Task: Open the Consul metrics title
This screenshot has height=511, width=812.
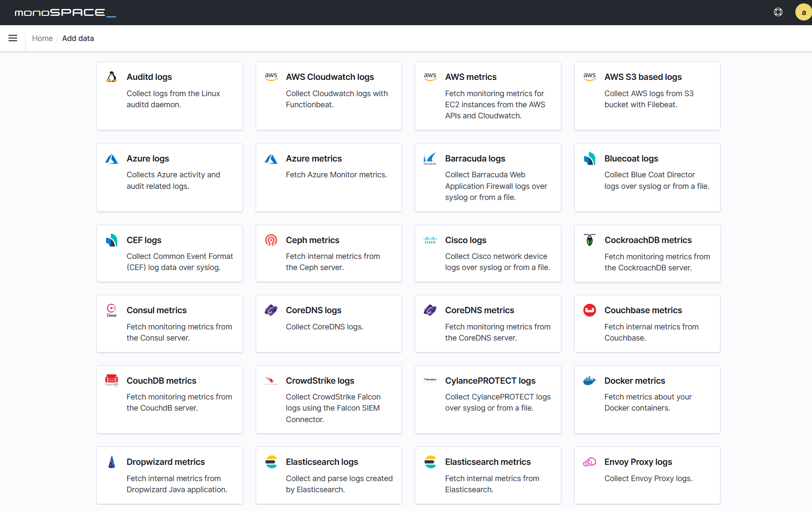Action: [156, 310]
